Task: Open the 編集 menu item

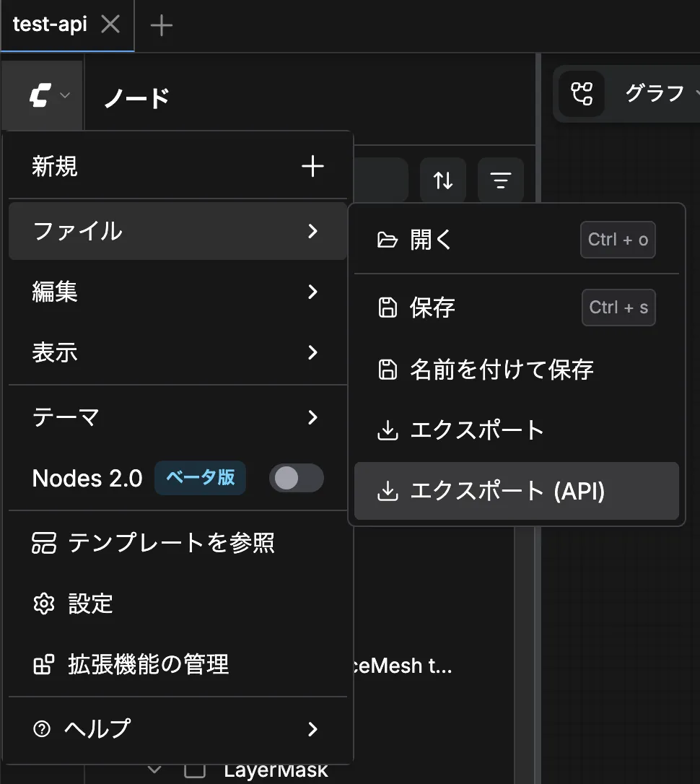Action: [178, 292]
